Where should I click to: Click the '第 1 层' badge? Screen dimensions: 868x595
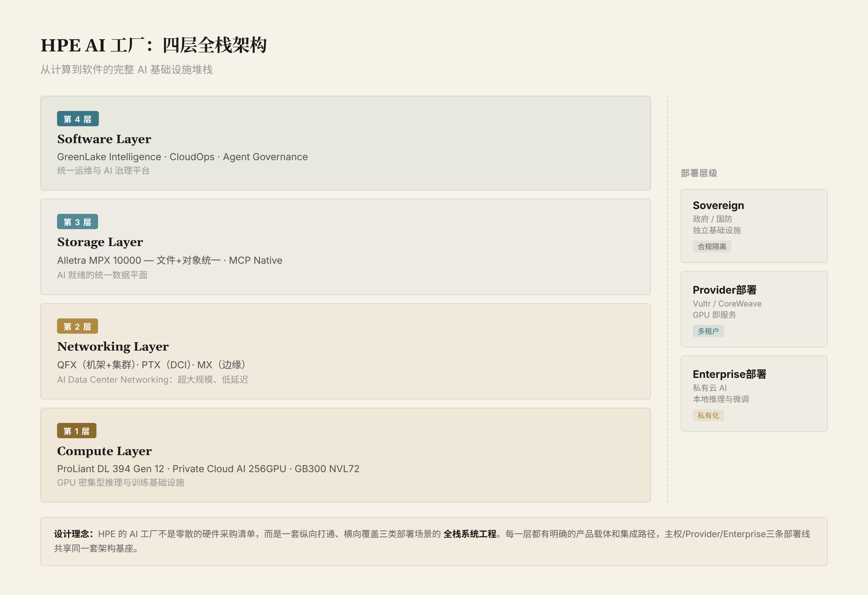click(77, 431)
